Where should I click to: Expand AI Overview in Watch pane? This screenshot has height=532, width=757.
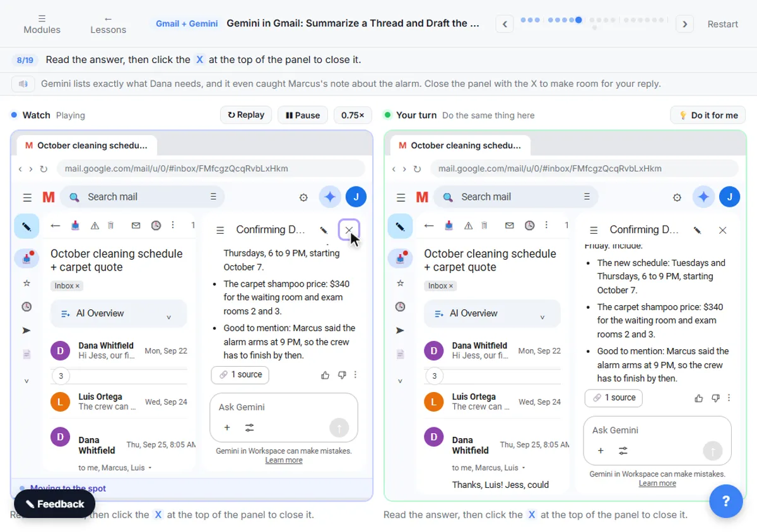point(119,313)
